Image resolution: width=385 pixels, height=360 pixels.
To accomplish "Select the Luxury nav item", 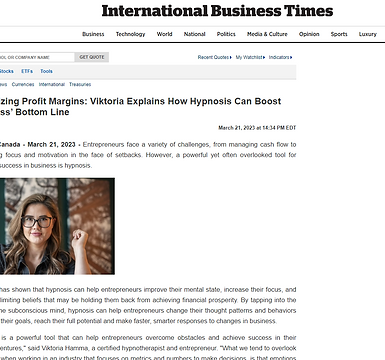I will coord(368,34).
